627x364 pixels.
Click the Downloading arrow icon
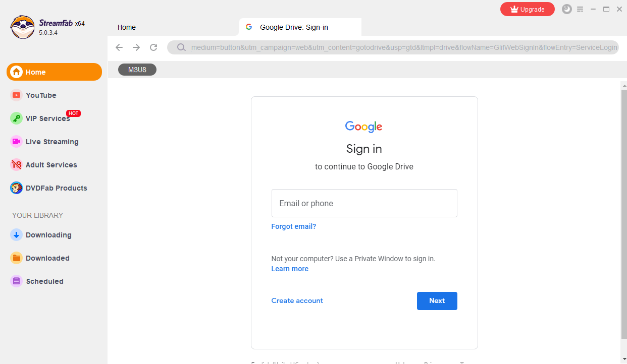[x=17, y=235]
